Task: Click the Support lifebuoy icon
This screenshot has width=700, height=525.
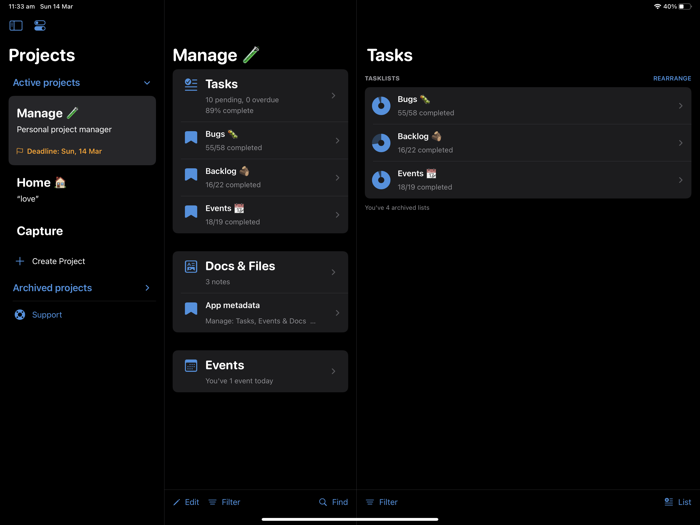Action: (x=20, y=315)
